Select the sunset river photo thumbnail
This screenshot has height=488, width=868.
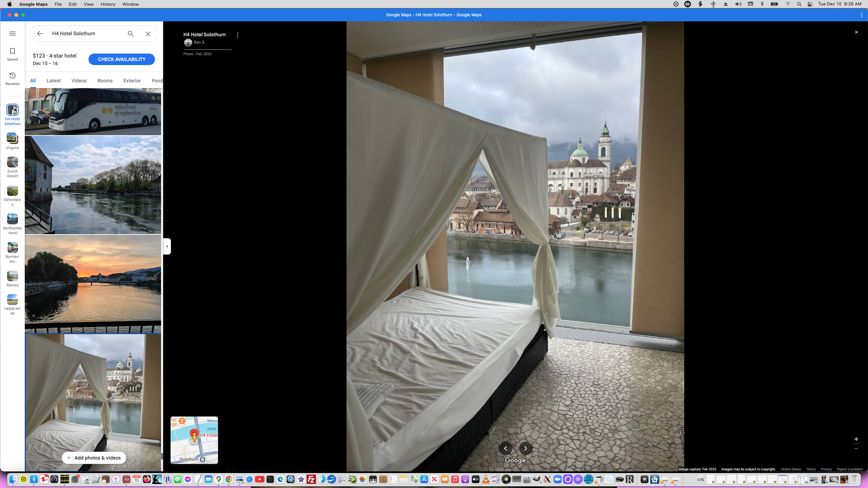point(93,278)
